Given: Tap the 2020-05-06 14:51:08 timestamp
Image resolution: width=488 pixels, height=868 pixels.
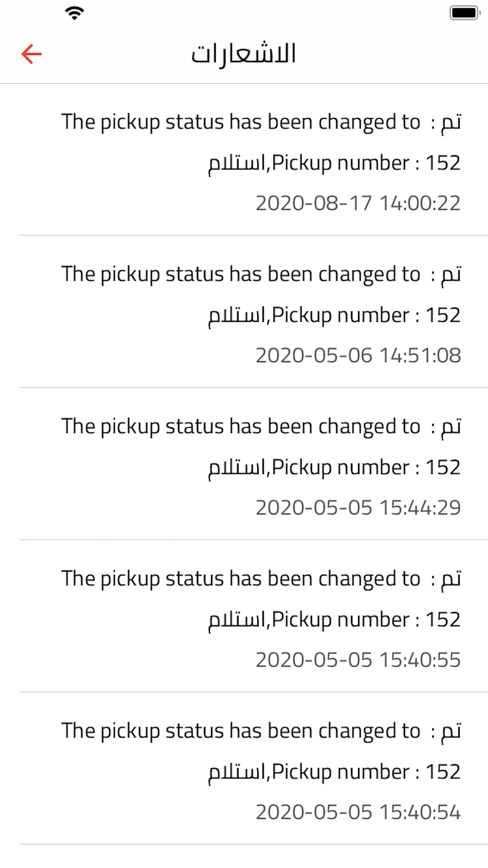Looking at the screenshot, I should click(x=358, y=355).
